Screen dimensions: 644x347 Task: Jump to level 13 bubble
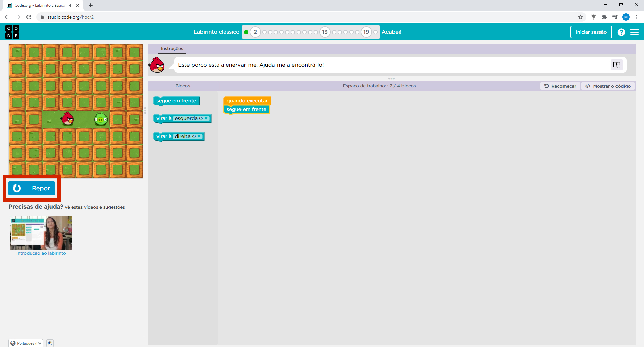[325, 32]
